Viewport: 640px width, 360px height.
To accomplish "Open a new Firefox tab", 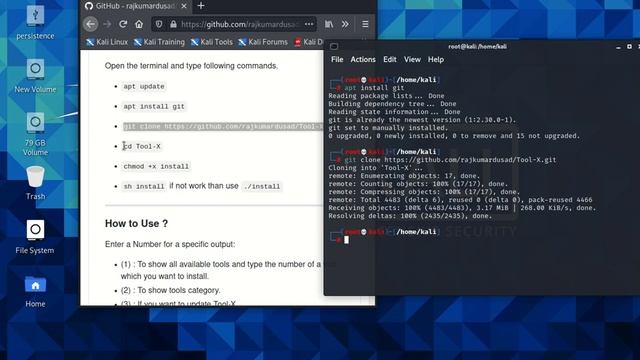I will [201, 6].
